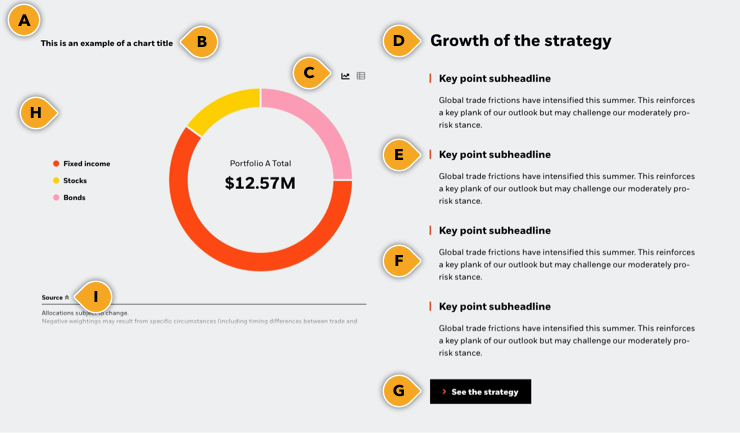Toggle the Fixed income legend item
The width and height of the screenshot is (740, 433).
point(81,164)
